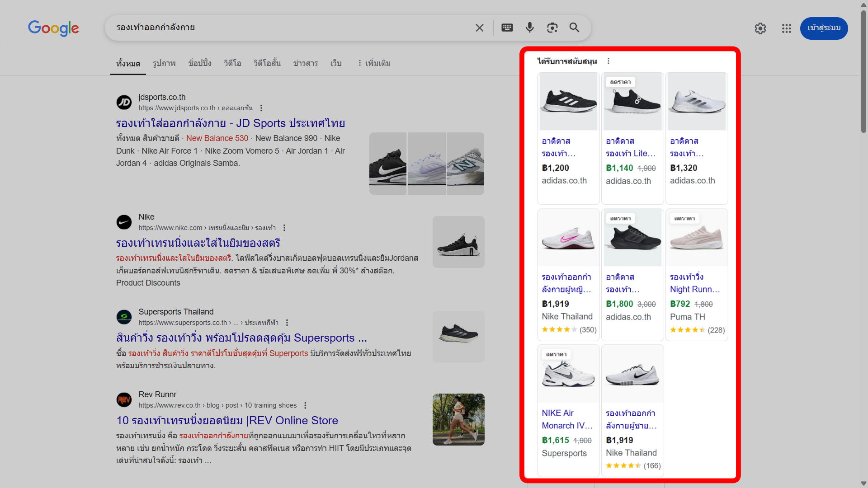
Task: Open adidas black shoe ad priced ฿1,800
Action: pos(632,275)
